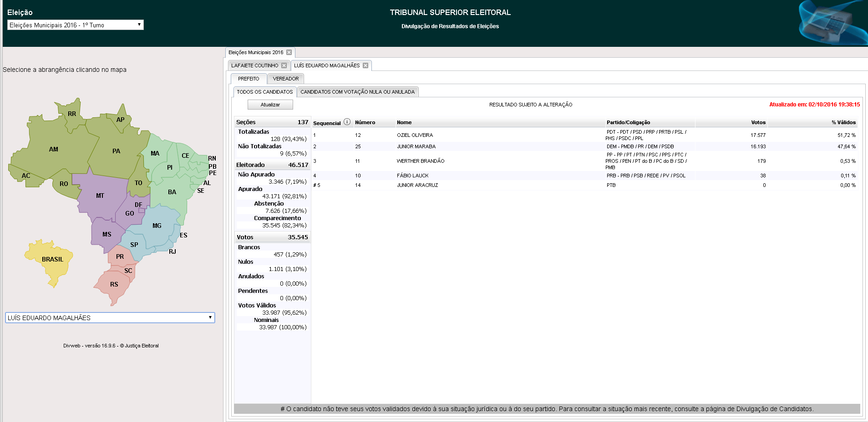Viewport: 868px width, 422px height.
Task: Select Bahia (BA) state on the map
Action: coord(171,192)
